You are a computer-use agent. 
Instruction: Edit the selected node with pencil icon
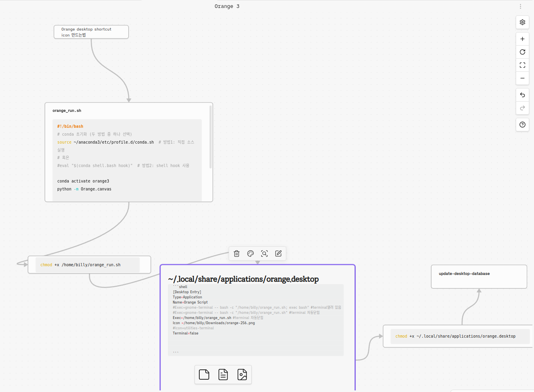(x=278, y=254)
